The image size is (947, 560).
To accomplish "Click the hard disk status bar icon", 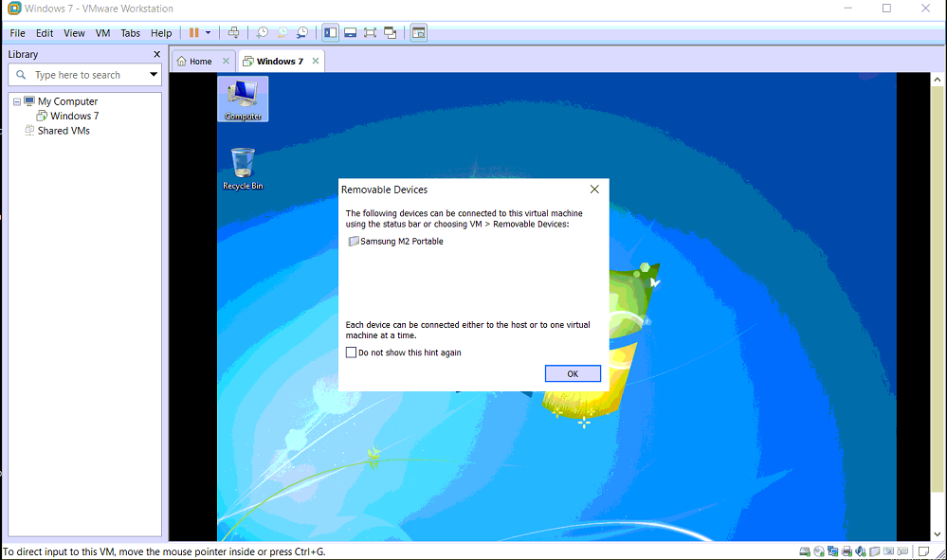I will click(x=805, y=551).
